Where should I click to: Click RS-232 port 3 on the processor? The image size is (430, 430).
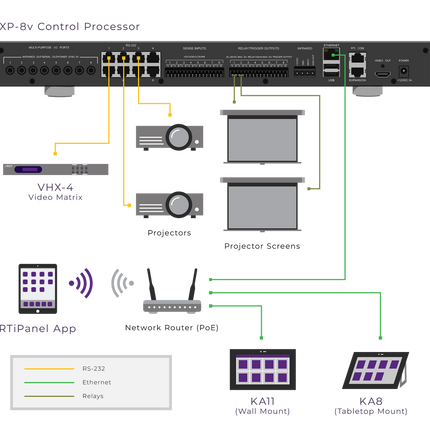(138, 58)
